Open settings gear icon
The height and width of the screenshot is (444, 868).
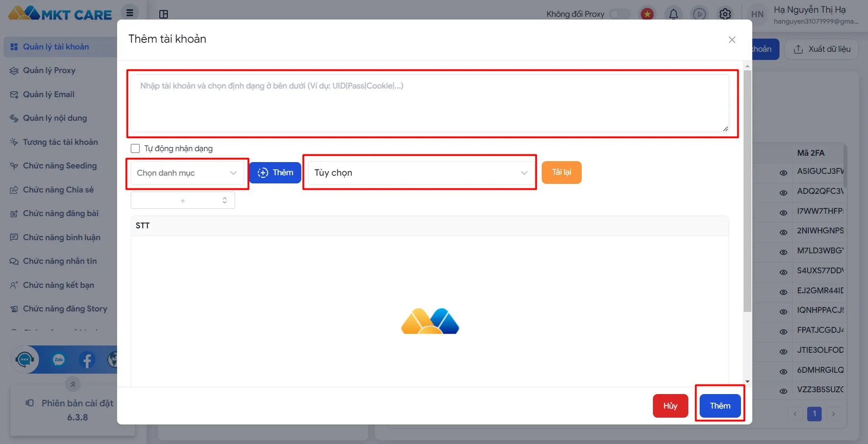click(725, 14)
